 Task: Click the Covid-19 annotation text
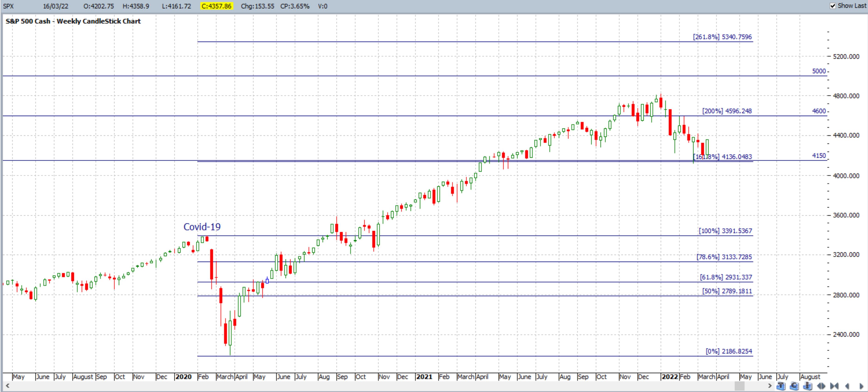(202, 227)
